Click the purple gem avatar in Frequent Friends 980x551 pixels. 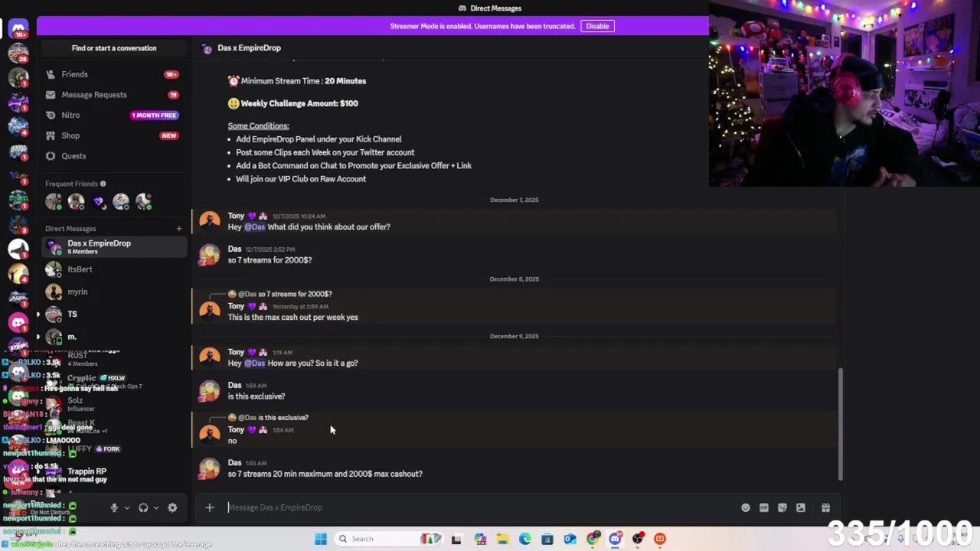pyautogui.click(x=99, y=202)
